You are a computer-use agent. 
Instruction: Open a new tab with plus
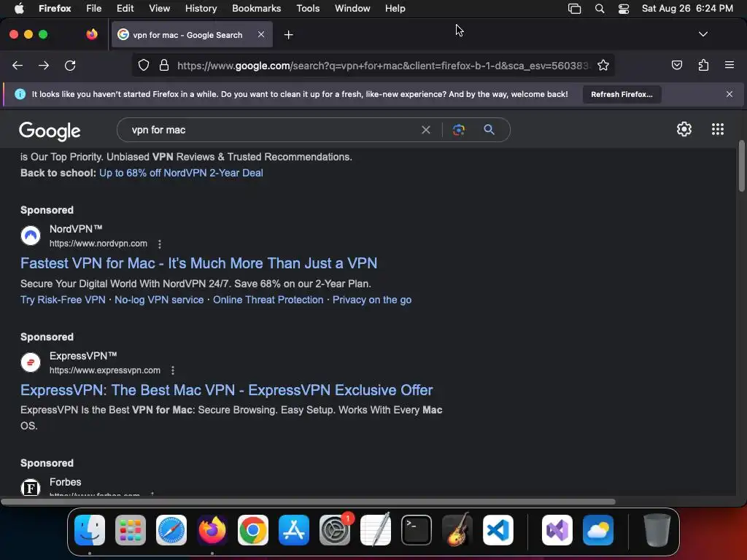tap(288, 35)
